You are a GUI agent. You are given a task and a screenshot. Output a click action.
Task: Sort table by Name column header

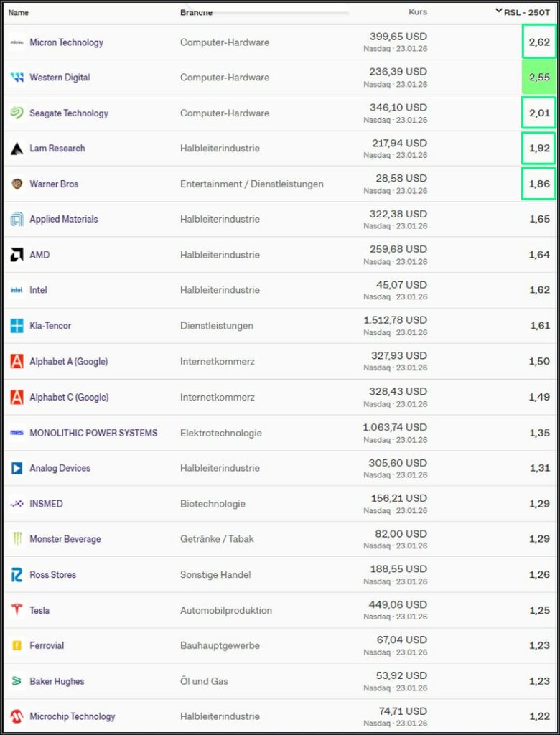(x=19, y=12)
